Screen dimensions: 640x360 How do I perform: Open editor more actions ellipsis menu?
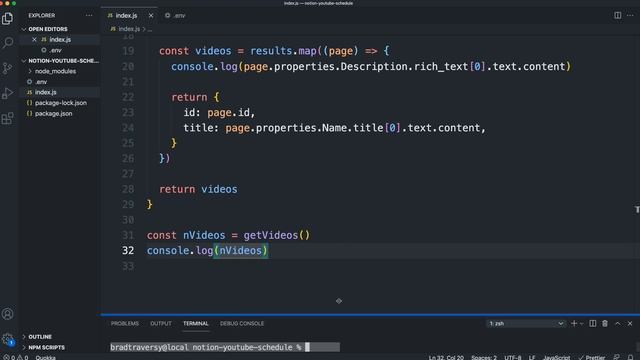(630, 15)
